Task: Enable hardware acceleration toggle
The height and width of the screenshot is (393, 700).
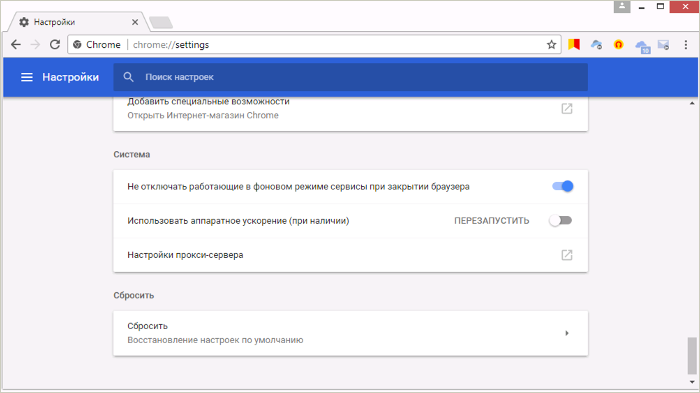Action: tap(561, 220)
